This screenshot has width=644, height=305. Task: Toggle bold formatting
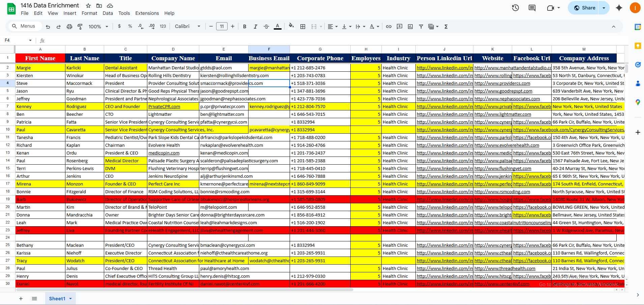(244, 27)
